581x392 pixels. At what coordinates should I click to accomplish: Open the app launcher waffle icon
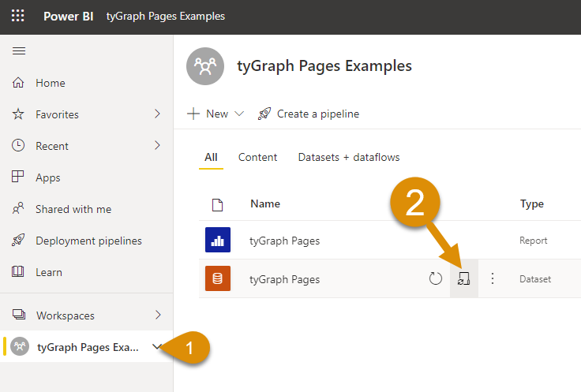coord(17,16)
